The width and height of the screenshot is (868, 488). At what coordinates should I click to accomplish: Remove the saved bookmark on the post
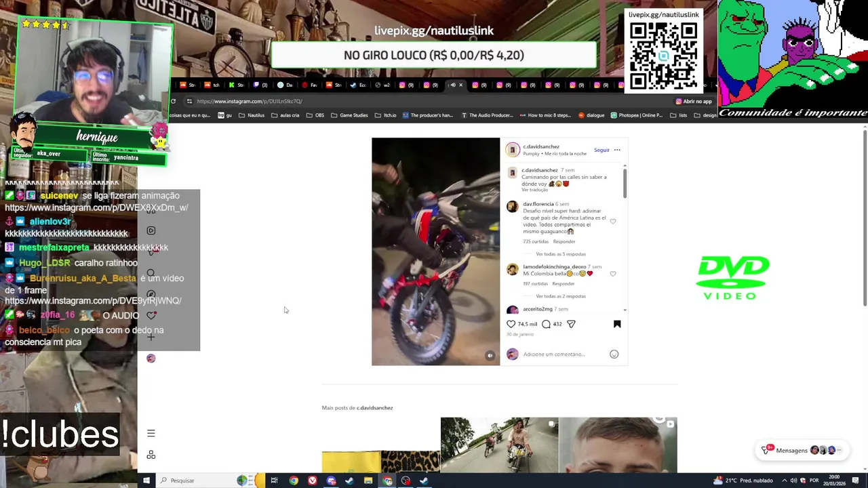[x=617, y=324]
